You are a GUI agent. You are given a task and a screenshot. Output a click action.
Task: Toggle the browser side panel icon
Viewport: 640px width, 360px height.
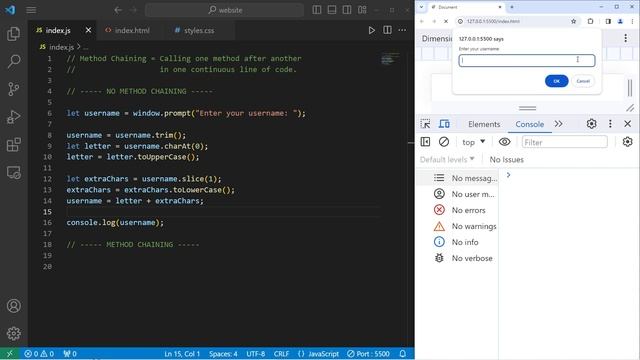click(x=608, y=21)
